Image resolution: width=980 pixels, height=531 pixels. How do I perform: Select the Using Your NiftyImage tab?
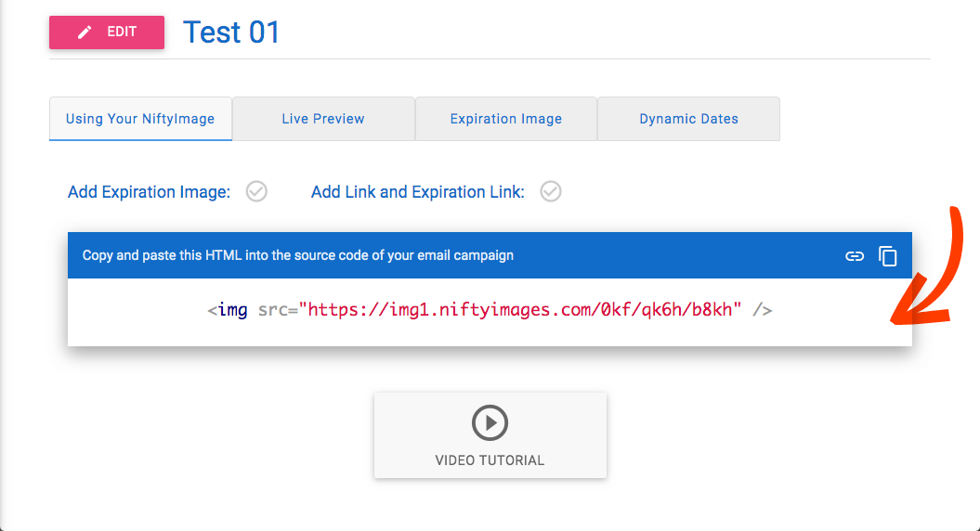140,119
